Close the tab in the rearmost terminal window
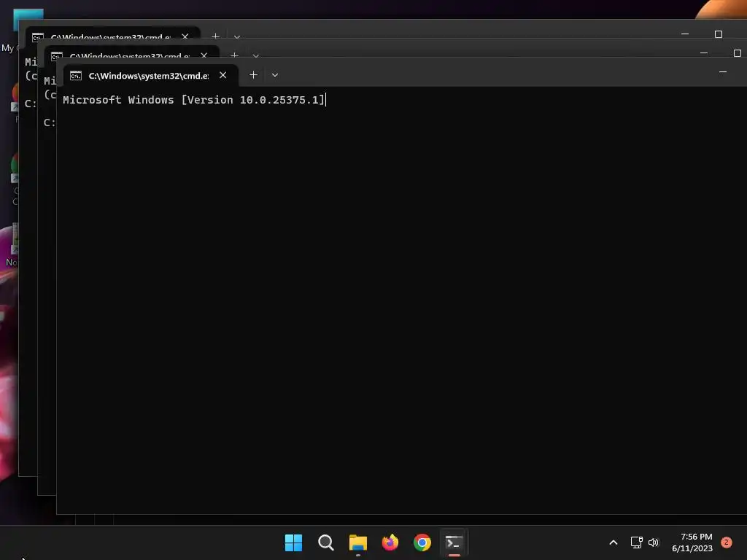The width and height of the screenshot is (747, 560). [185, 36]
